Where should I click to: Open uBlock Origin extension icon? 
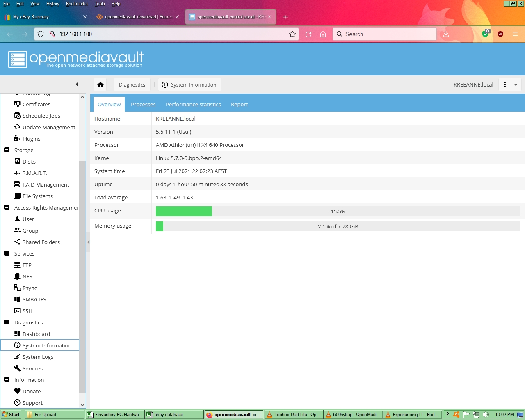tap(500, 34)
